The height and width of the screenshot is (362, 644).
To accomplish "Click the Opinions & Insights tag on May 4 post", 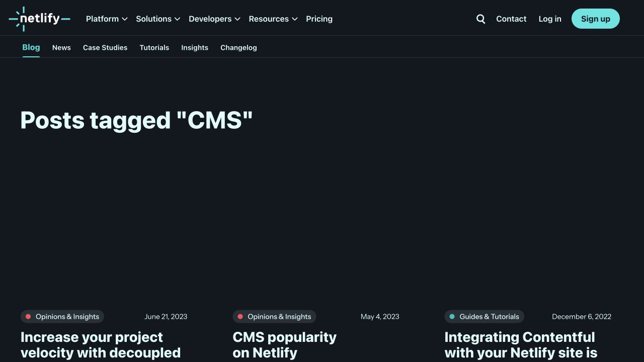I will pos(274,316).
